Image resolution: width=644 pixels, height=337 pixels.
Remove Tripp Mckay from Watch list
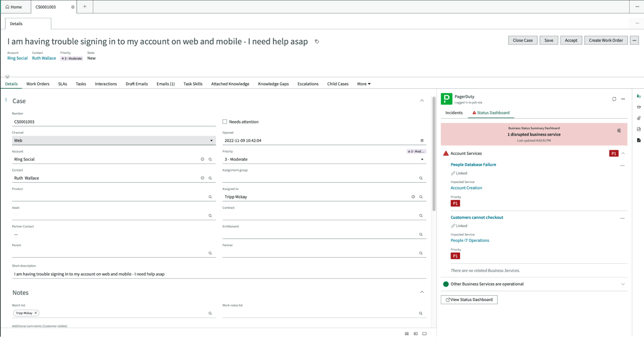(36, 313)
